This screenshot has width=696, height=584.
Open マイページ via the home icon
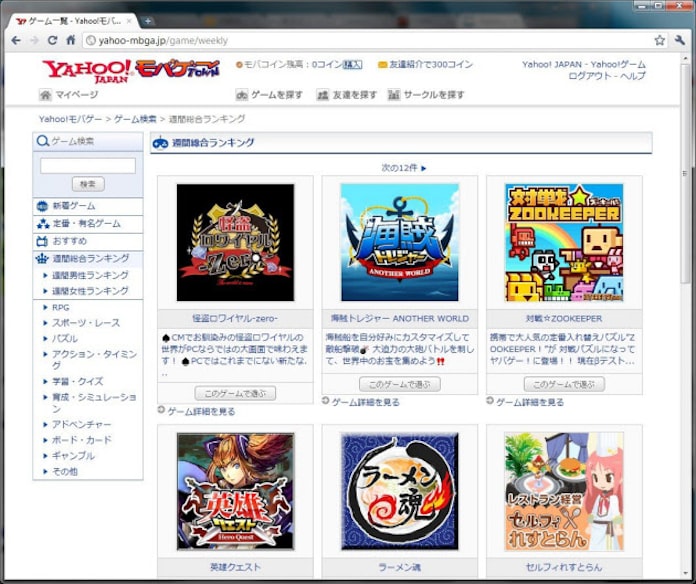pyautogui.click(x=46, y=95)
